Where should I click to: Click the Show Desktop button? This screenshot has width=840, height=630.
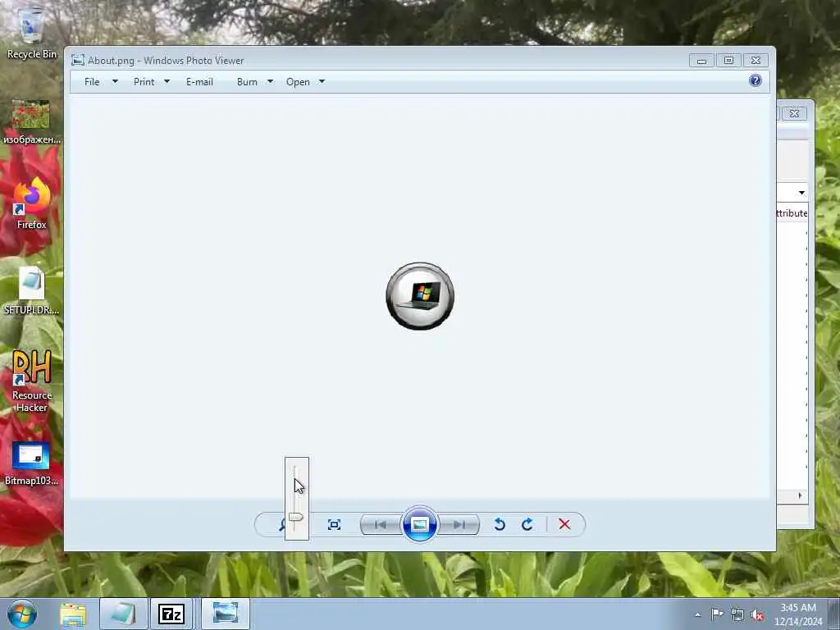(x=834, y=614)
